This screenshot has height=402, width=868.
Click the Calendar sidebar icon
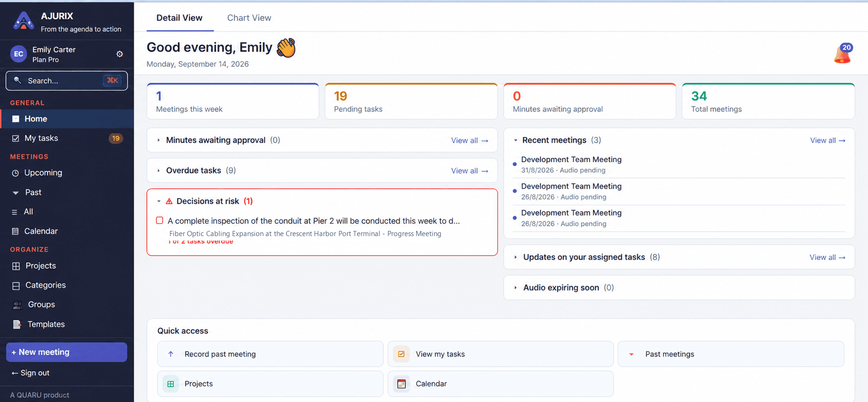coord(15,231)
